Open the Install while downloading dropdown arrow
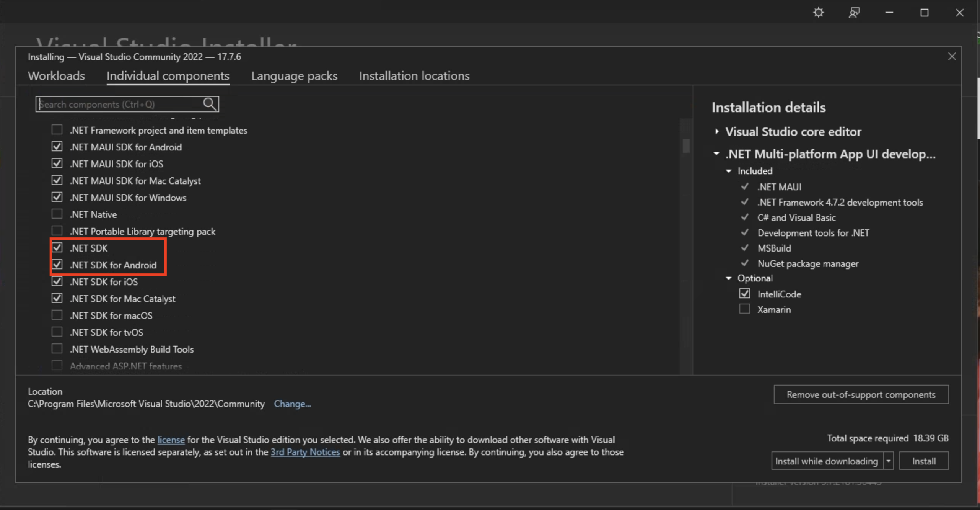The image size is (980, 510). pyautogui.click(x=888, y=461)
